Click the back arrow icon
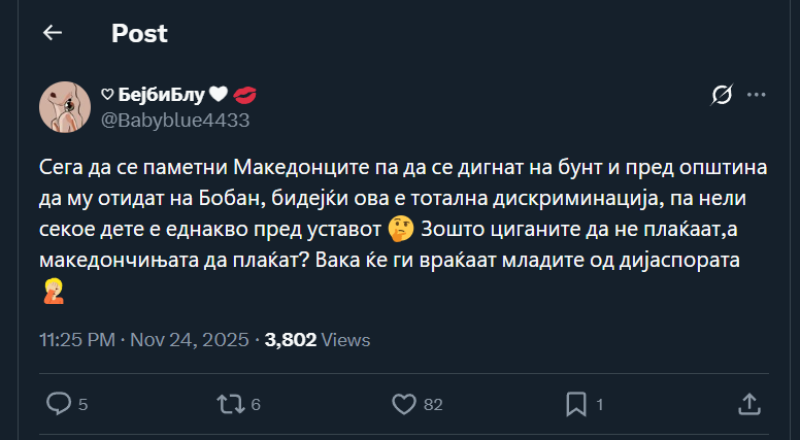 point(52,33)
